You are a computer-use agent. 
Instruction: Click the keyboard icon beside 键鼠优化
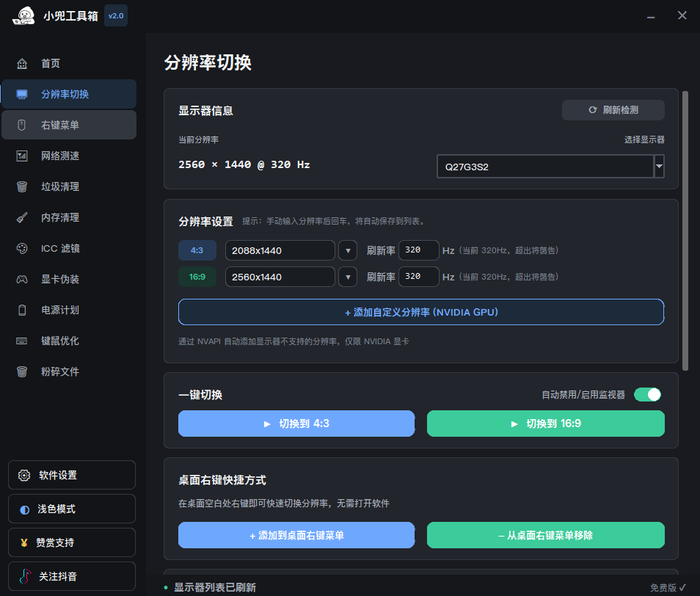(22, 341)
